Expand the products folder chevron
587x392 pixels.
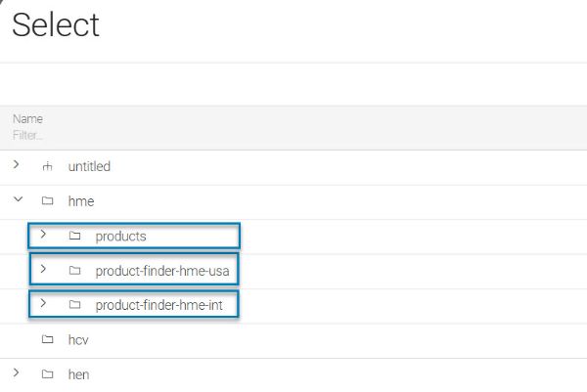[x=43, y=235]
